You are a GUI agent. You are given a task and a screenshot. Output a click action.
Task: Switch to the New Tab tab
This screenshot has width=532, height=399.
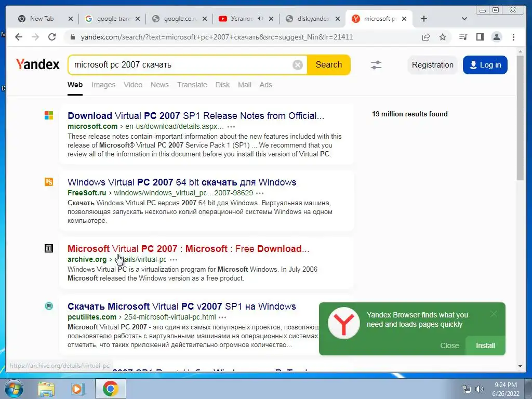click(x=41, y=19)
